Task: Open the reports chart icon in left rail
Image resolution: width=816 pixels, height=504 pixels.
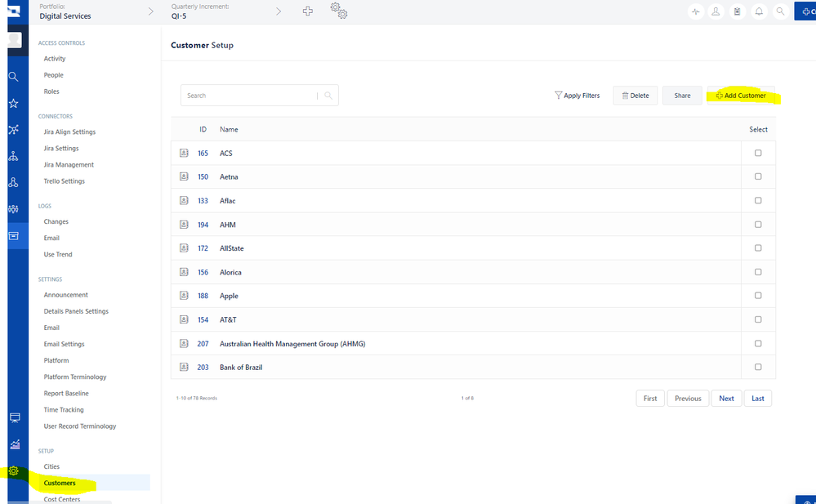Action: click(x=15, y=444)
